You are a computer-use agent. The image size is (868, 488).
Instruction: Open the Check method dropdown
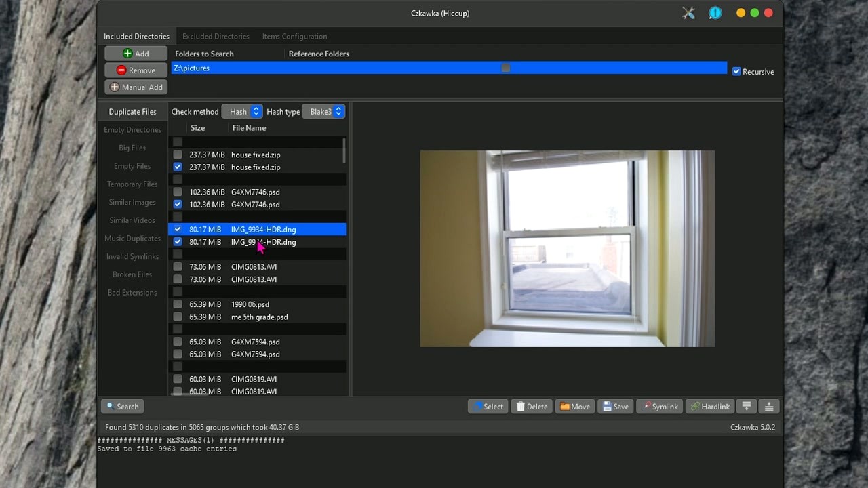click(242, 111)
